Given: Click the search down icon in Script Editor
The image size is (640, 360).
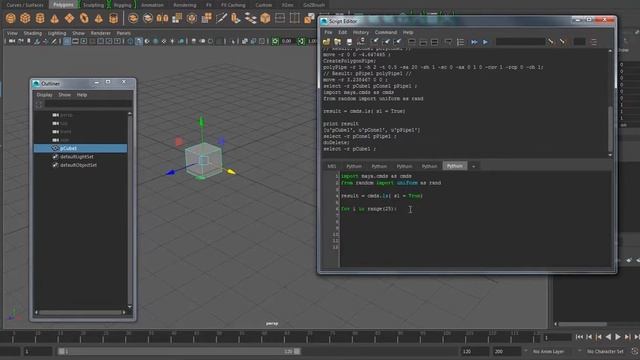Looking at the screenshot, I should pyautogui.click(x=551, y=42).
